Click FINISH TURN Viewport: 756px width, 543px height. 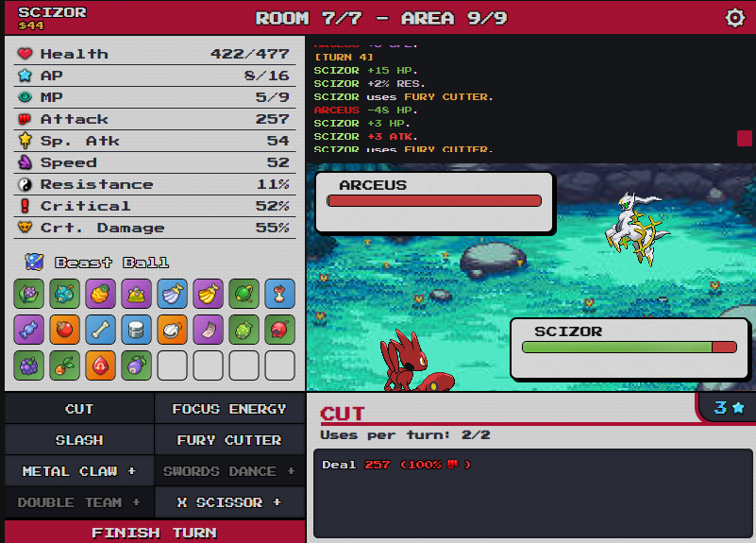point(155,532)
